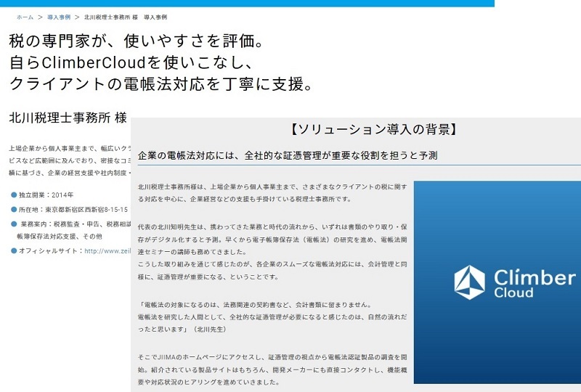Open the 導入事例 breadcrumb link
This screenshot has width=581, height=392.
coord(59,17)
